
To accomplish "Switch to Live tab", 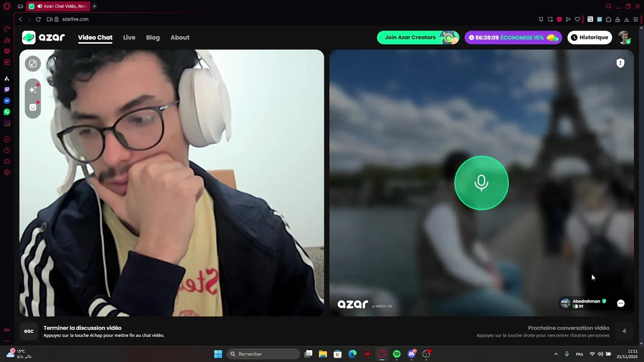I will tap(129, 38).
